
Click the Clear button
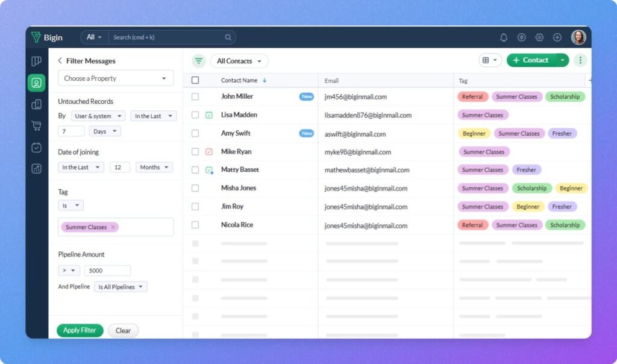[x=123, y=330]
